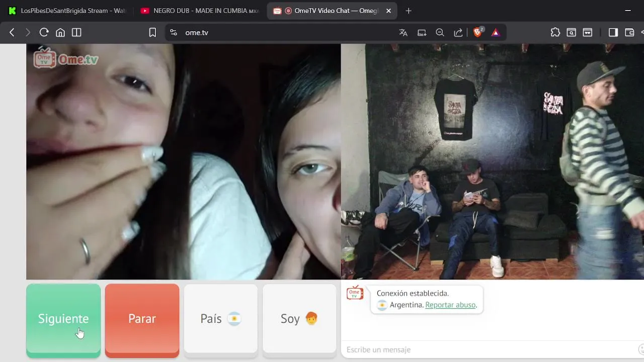Click the cast/media device icon in address bar
This screenshot has height=362, width=644.
(422, 32)
